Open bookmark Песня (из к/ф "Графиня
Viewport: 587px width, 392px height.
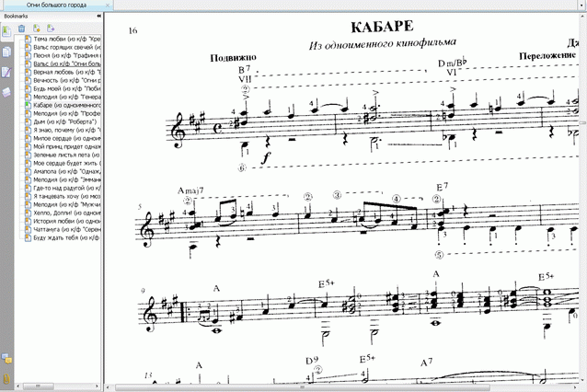coord(67,55)
